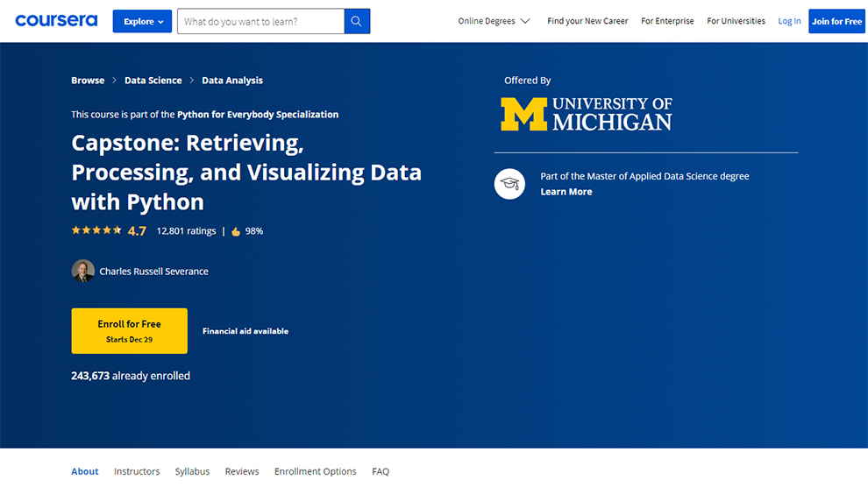This screenshot has height=494, width=868.
Task: Navigate to Browse breadcrumb
Action: coord(88,81)
